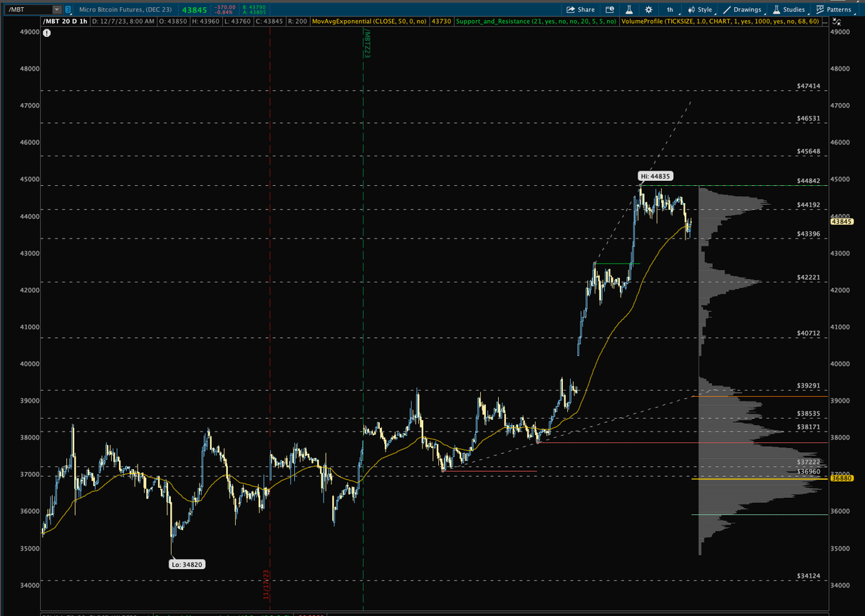Click the $36960 level label
Image resolution: width=865 pixels, height=616 pixels.
tap(809, 471)
